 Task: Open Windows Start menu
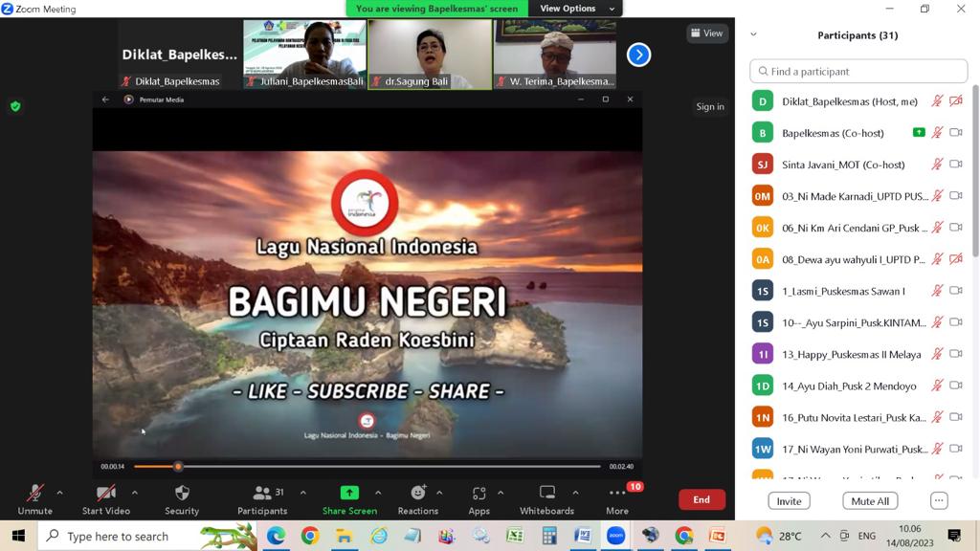pos(18,536)
